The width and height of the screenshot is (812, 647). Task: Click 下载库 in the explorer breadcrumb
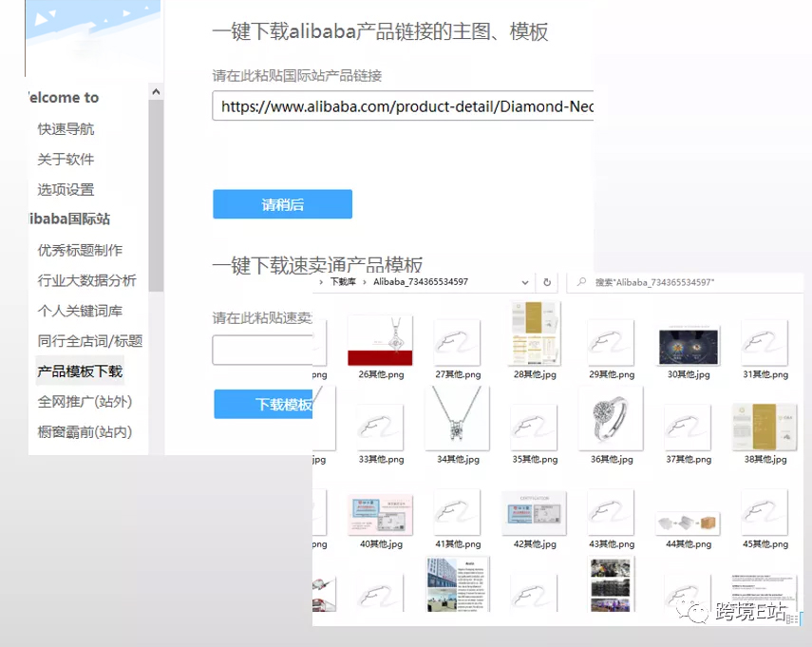(344, 282)
